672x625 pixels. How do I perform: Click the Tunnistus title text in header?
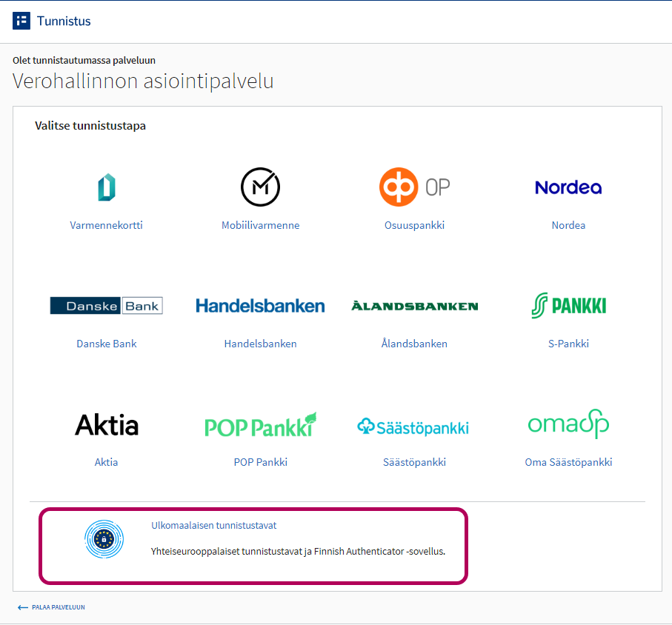[64, 21]
